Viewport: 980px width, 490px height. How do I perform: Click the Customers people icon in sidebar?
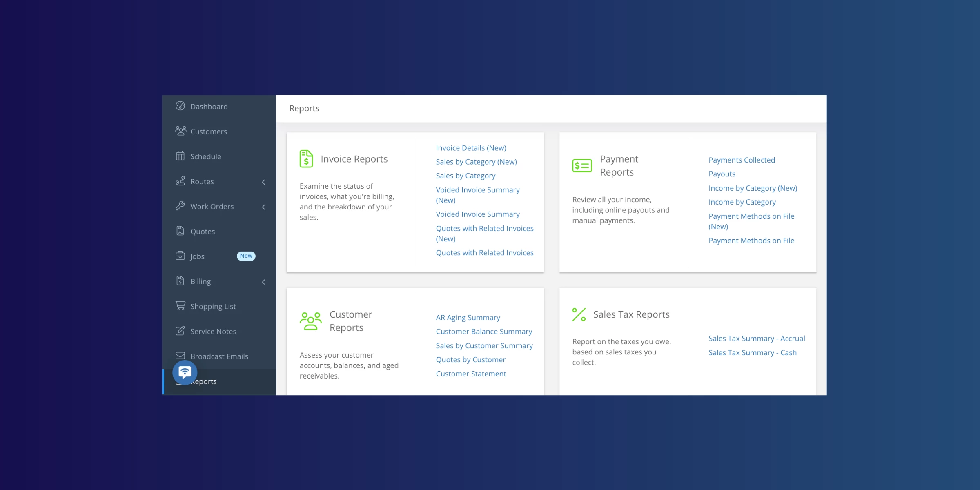click(180, 131)
